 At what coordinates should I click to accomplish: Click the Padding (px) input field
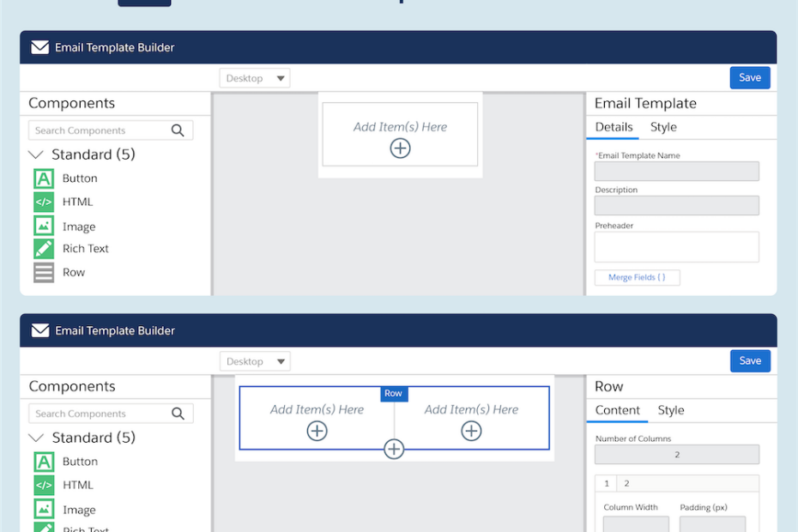point(712,524)
